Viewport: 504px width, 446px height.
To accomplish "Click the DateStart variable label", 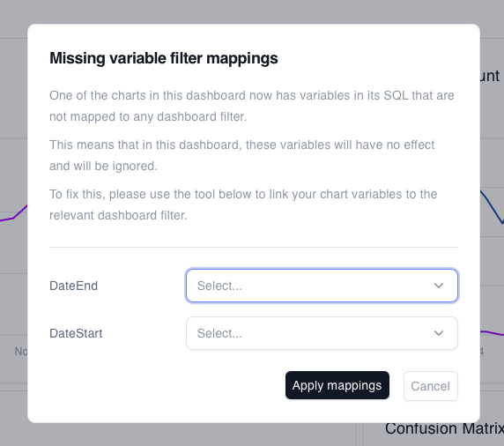I will point(76,333).
